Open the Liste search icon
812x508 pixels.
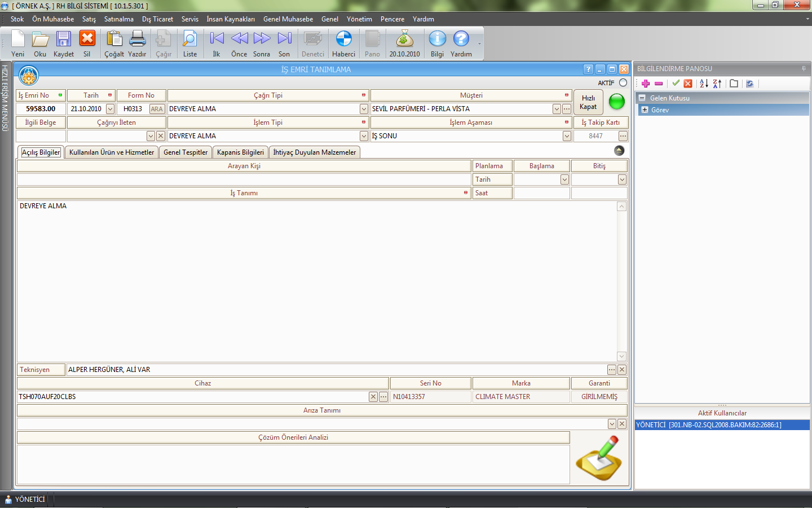[190, 40]
